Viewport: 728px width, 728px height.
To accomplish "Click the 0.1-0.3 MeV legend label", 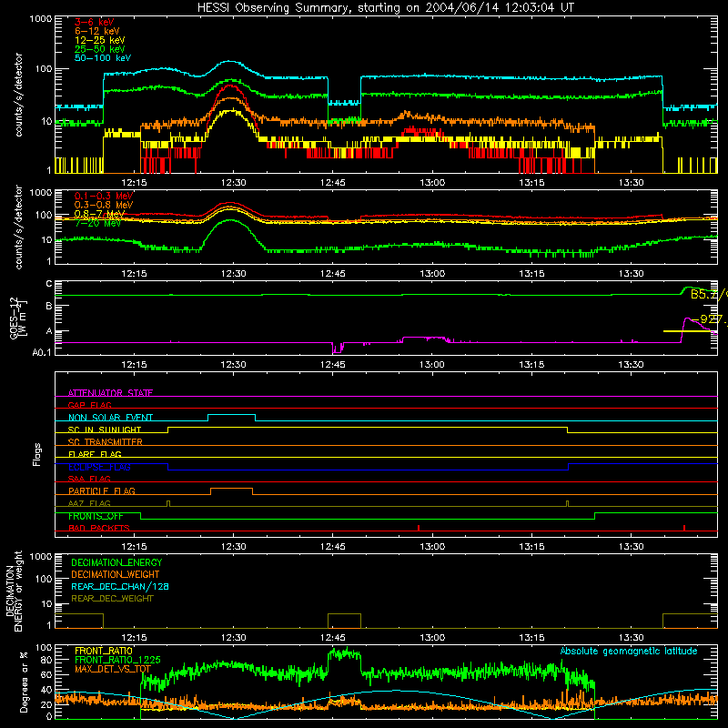I will [x=104, y=196].
